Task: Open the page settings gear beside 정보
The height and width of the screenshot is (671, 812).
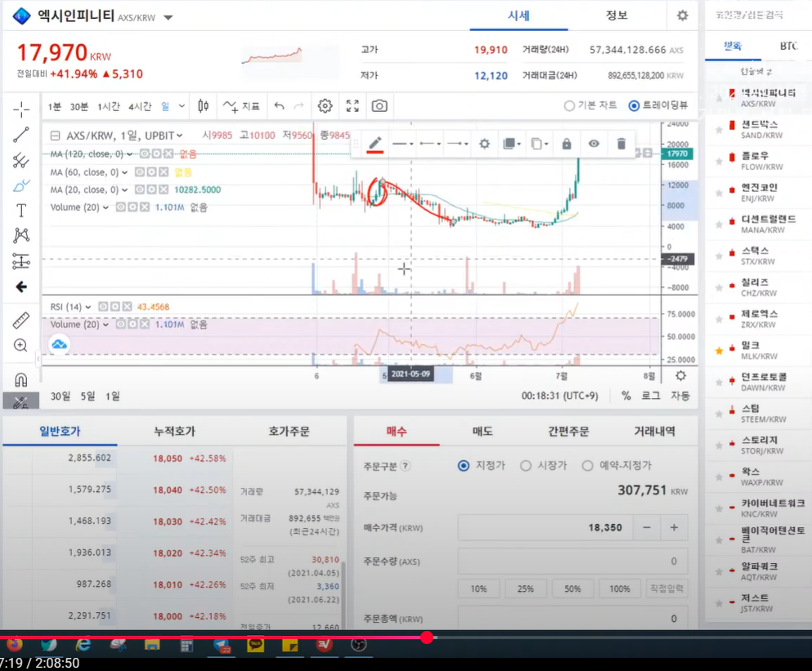Action: pyautogui.click(x=683, y=16)
